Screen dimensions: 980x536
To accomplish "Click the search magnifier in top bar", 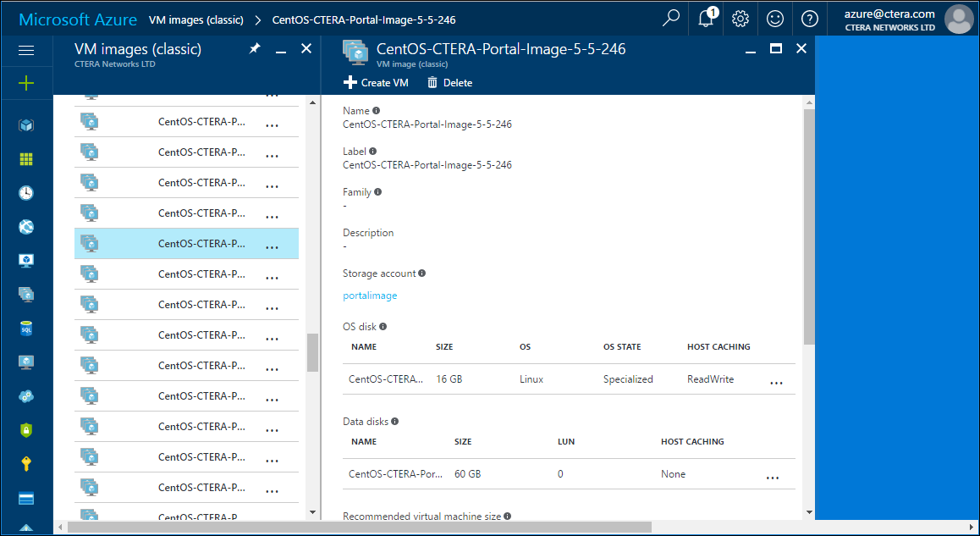I will [x=670, y=18].
